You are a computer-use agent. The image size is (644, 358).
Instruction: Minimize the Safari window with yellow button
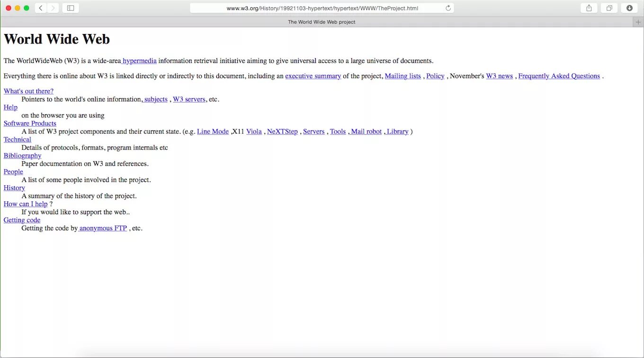18,8
